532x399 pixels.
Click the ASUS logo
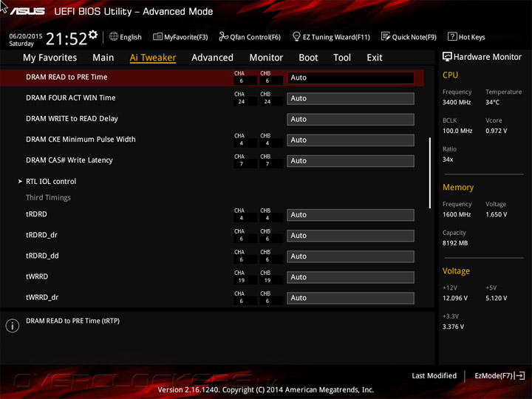(27, 12)
